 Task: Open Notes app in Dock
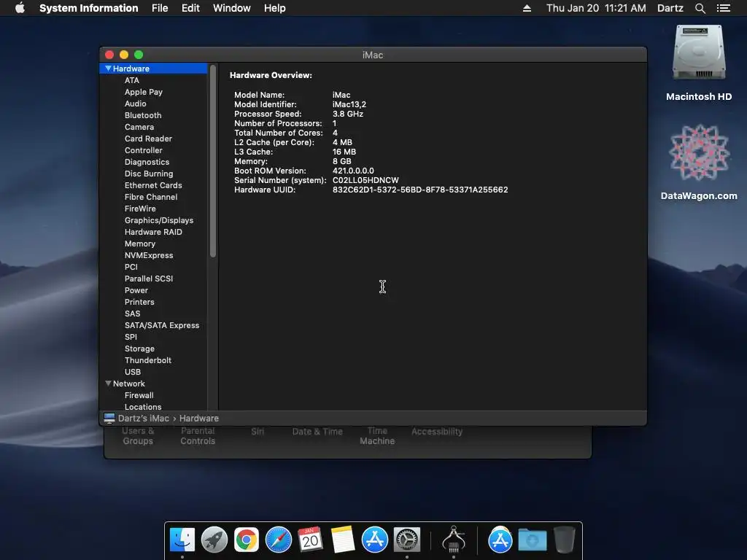pyautogui.click(x=343, y=540)
